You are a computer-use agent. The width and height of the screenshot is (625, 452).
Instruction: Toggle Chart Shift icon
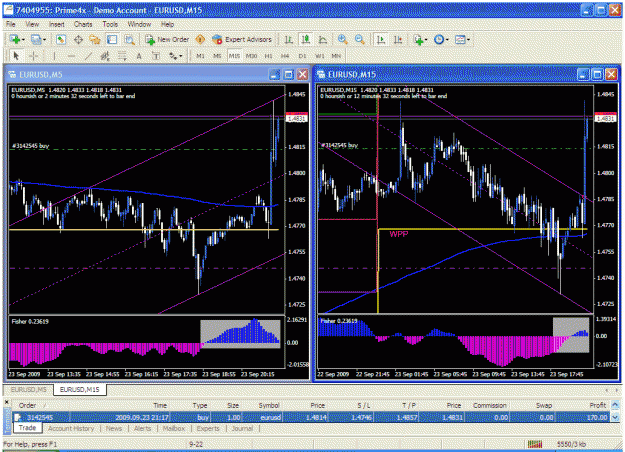pos(398,39)
